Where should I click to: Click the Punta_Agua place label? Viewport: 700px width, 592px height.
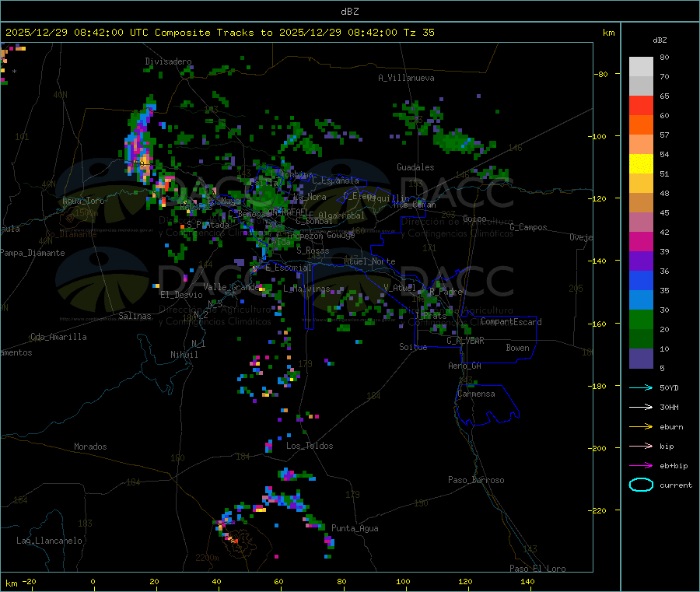tap(355, 528)
